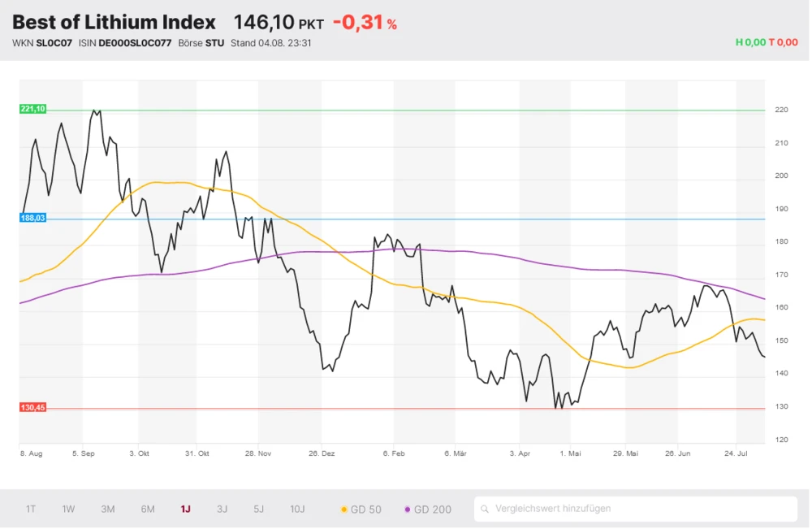Click the Best of Lithium Index title

[x=114, y=22]
